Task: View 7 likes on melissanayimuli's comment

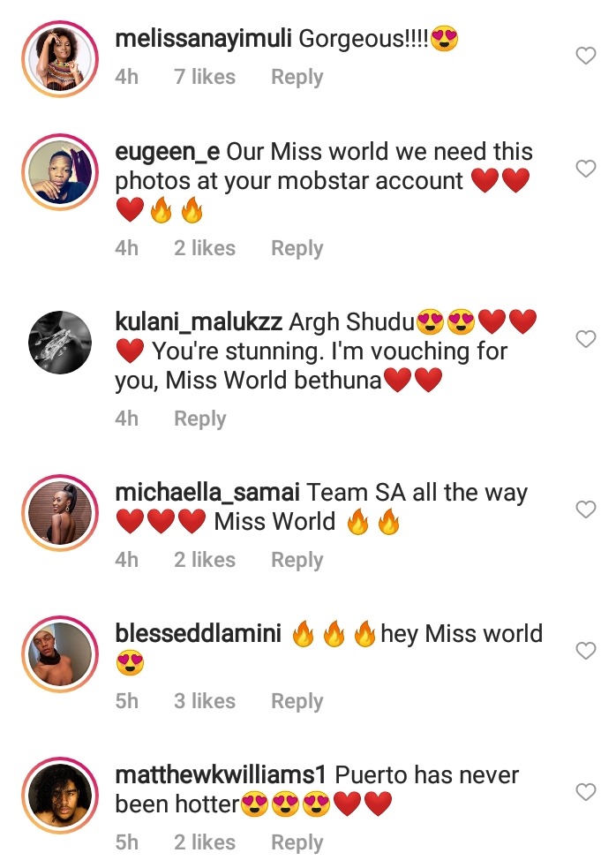Action: (x=205, y=77)
